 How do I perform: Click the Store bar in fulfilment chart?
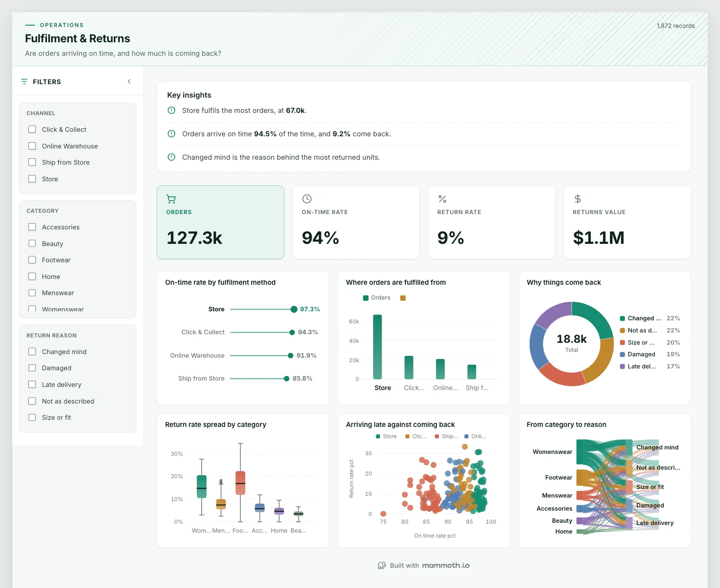click(x=378, y=347)
